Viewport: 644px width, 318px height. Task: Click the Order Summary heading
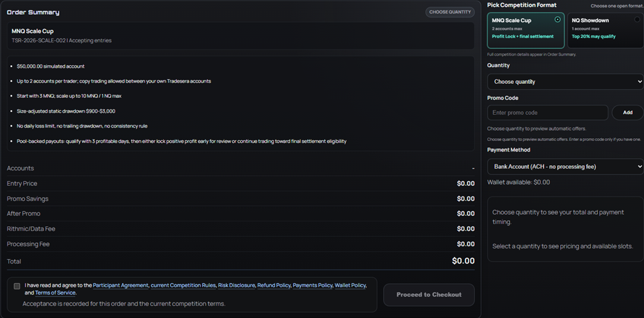[34, 12]
